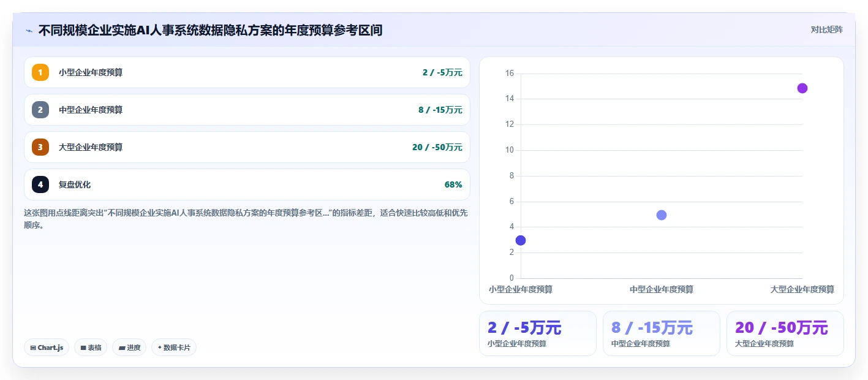Viewport: 868px width, 380px height.
Task: Click the purple chart point for 大型企业
Action: pyautogui.click(x=802, y=88)
